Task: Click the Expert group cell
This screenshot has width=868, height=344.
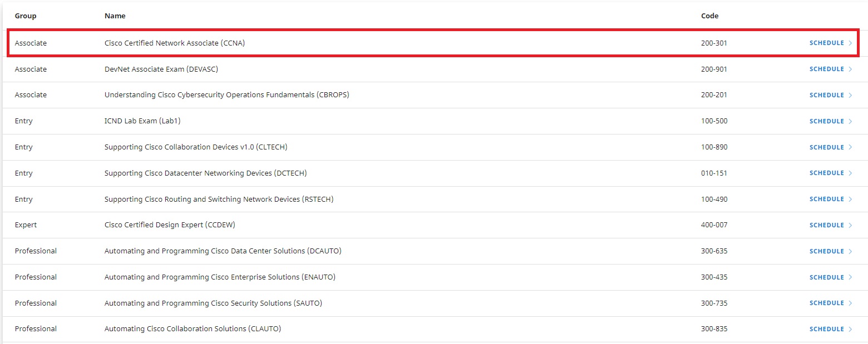Action: click(x=26, y=225)
